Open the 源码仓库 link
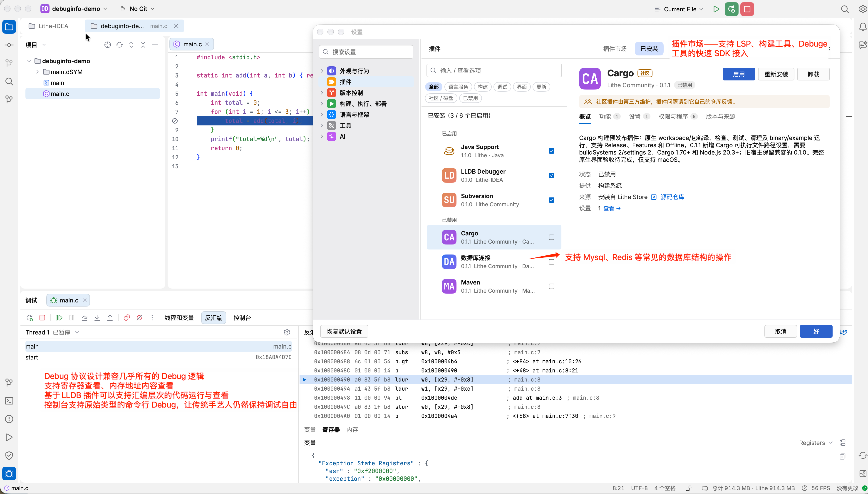Image resolution: width=868 pixels, height=494 pixels. (672, 197)
